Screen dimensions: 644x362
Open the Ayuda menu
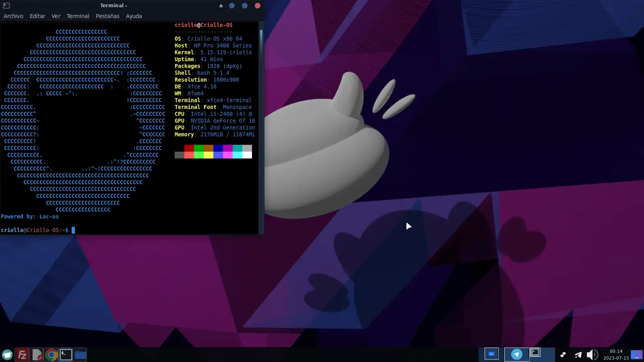click(x=134, y=16)
